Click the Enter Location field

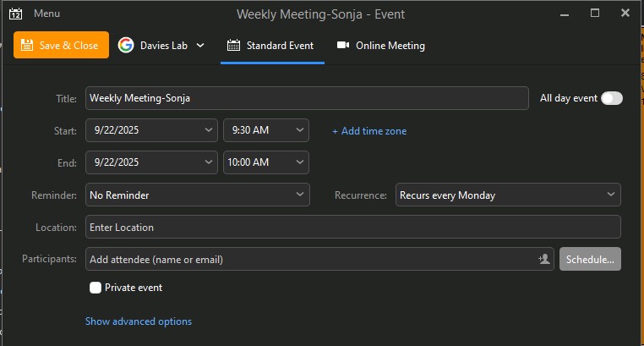tap(353, 227)
